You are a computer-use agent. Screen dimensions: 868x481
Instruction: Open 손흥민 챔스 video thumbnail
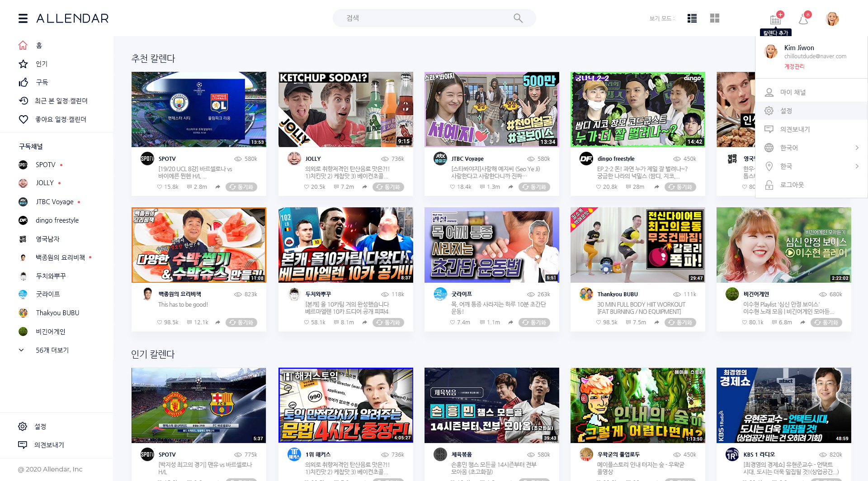[x=491, y=405]
